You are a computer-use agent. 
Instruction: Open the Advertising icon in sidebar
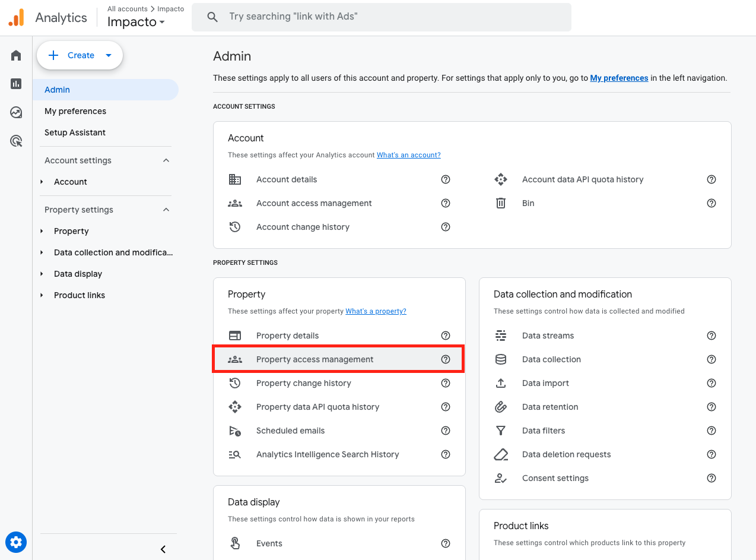click(x=16, y=141)
